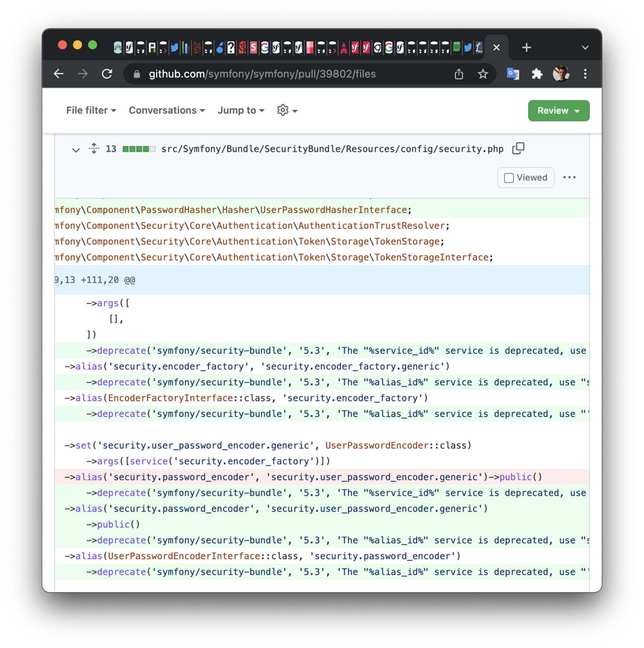This screenshot has width=644, height=648.
Task: Copy security.php file path to clipboard
Action: 518,148
